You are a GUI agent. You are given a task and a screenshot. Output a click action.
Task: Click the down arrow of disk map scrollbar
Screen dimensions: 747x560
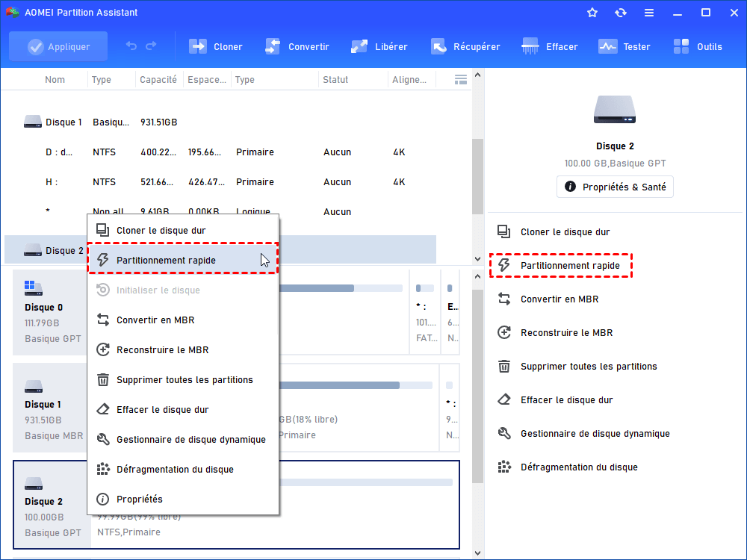478,553
